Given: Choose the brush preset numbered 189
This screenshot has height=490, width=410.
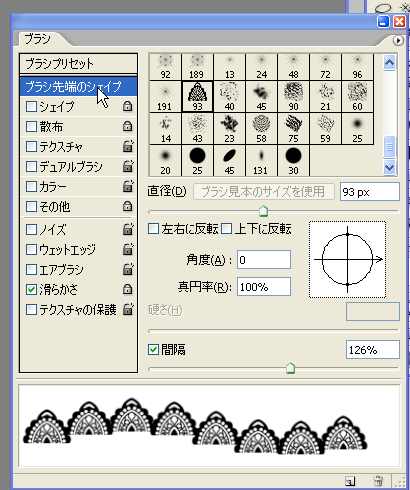Looking at the screenshot, I should click(x=197, y=67).
